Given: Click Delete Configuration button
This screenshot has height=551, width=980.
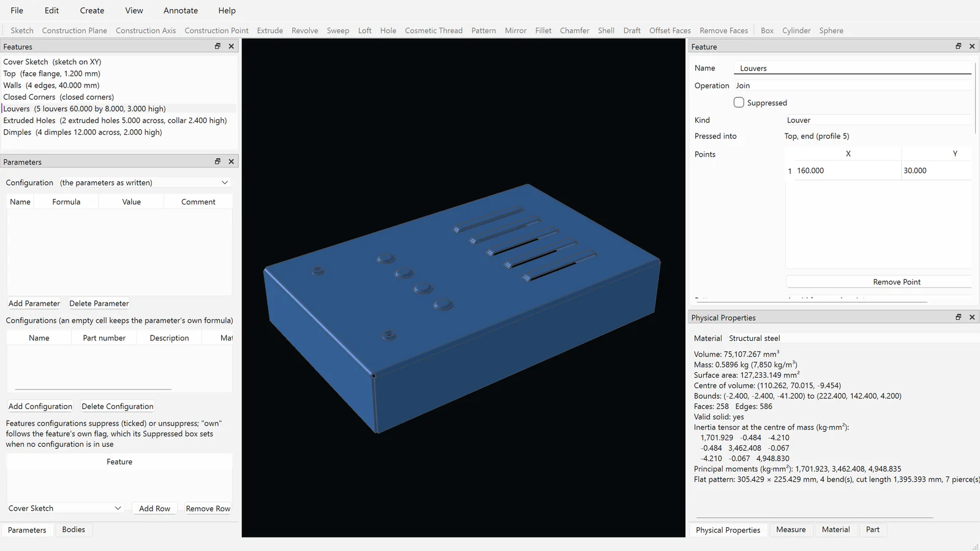Looking at the screenshot, I should pyautogui.click(x=118, y=407).
